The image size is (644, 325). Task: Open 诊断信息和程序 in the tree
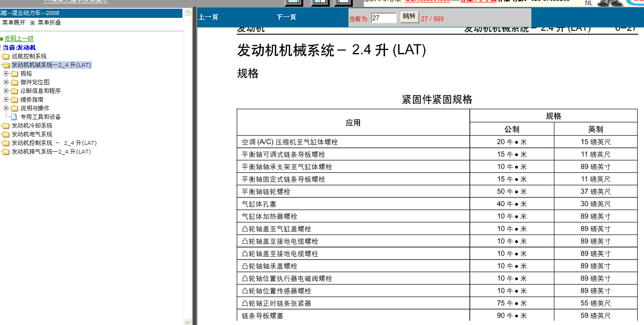click(x=40, y=91)
